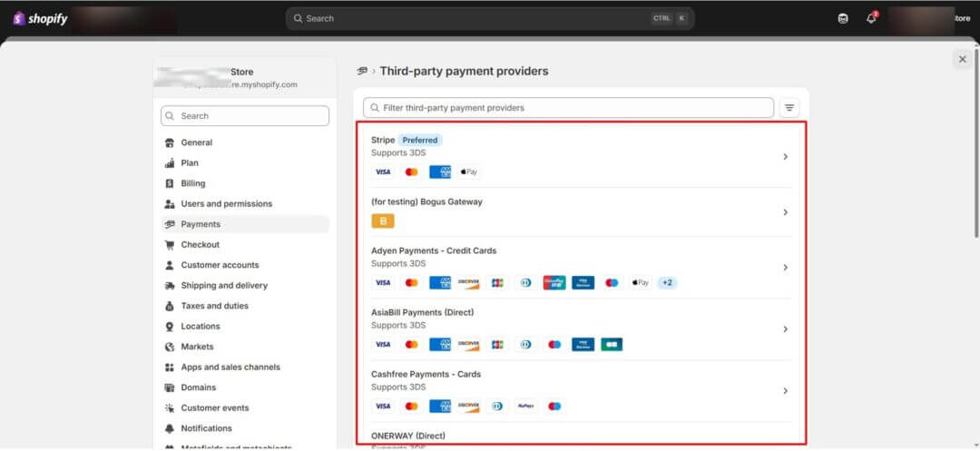
Task: Close the settings panel with X
Action: (962, 59)
